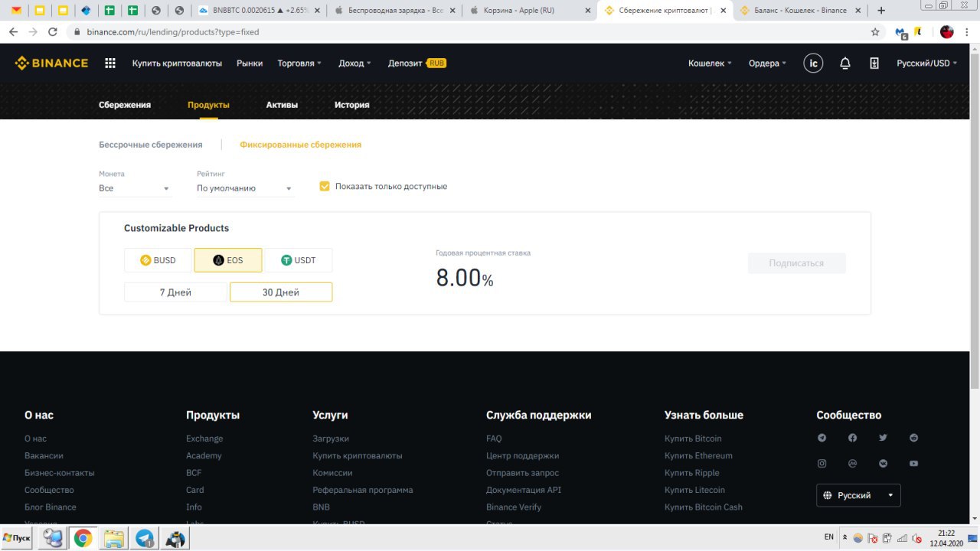Open the app download icon in header
The width and height of the screenshot is (980, 551).
(874, 64)
